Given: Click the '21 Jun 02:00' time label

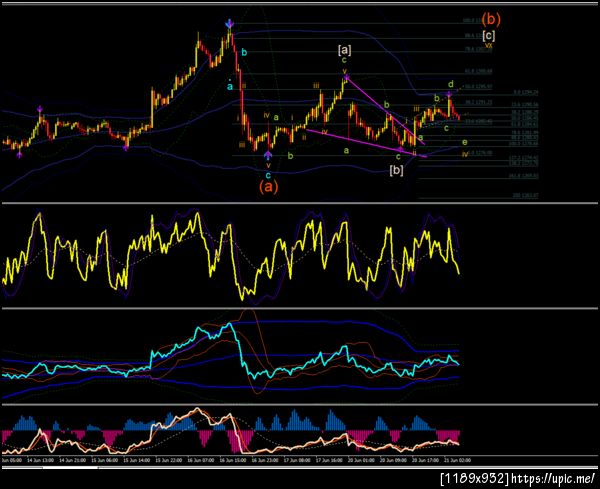Looking at the screenshot, I should coord(457,460).
